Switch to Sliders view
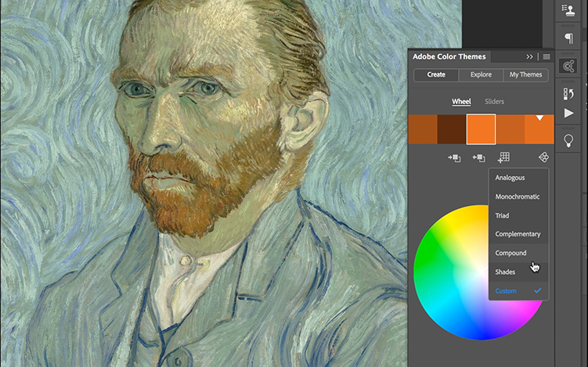588x367 pixels. coord(494,102)
